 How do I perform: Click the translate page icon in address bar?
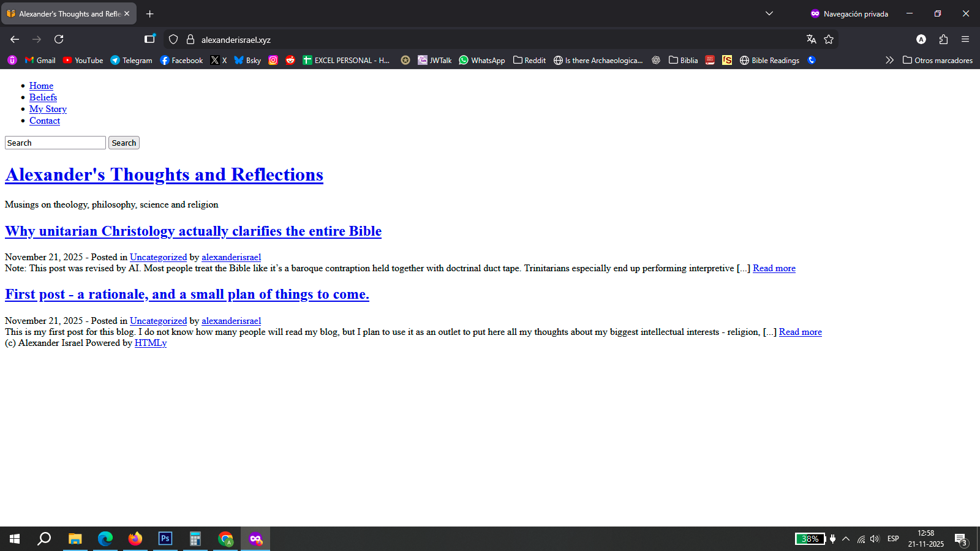(x=812, y=39)
